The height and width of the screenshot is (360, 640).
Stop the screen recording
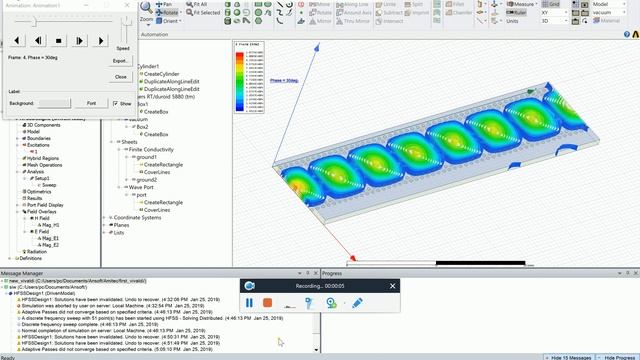[x=268, y=303]
